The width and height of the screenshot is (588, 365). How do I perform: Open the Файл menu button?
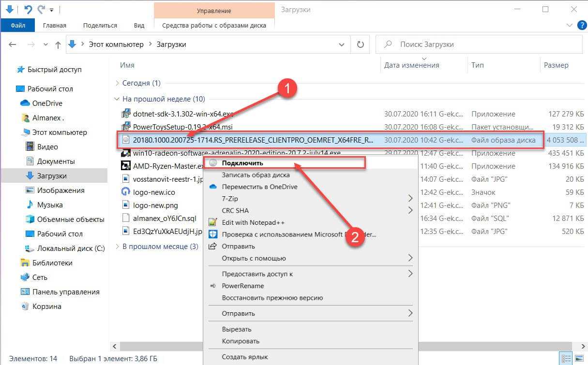(17, 26)
